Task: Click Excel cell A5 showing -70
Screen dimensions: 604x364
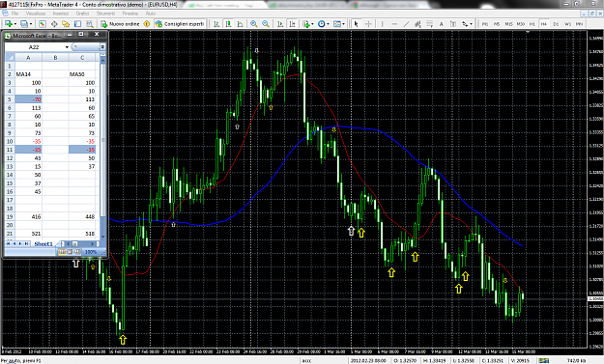Action: [28, 99]
